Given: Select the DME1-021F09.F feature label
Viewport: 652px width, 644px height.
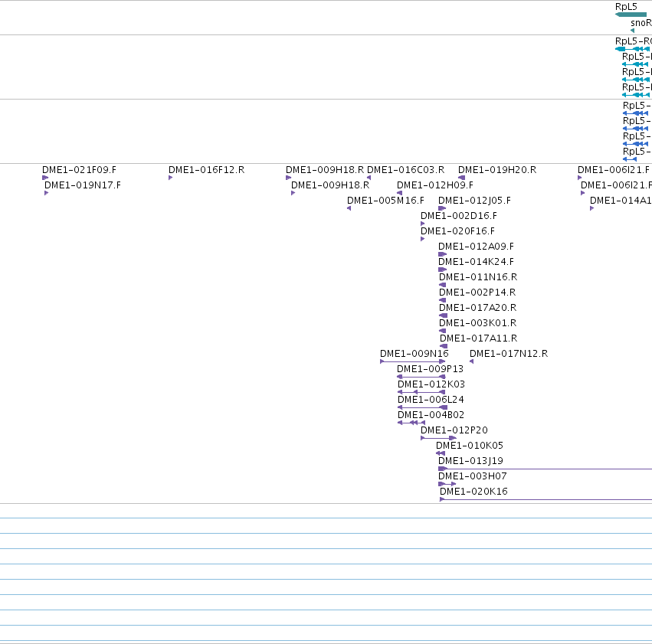Looking at the screenshot, I should coord(79,170).
